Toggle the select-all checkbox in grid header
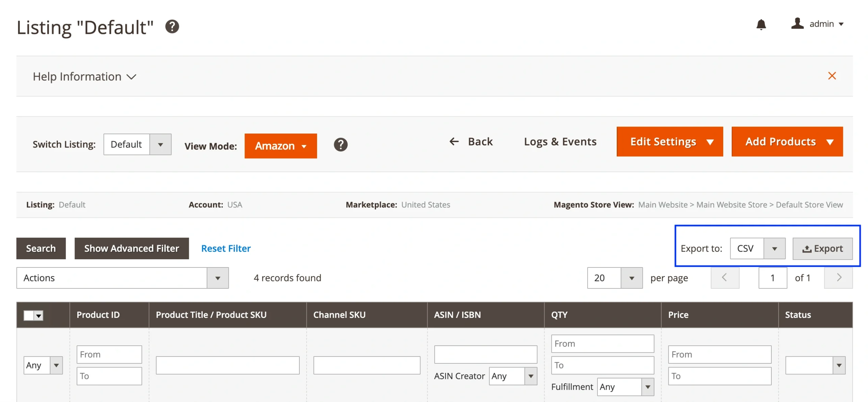 pyautogui.click(x=28, y=315)
